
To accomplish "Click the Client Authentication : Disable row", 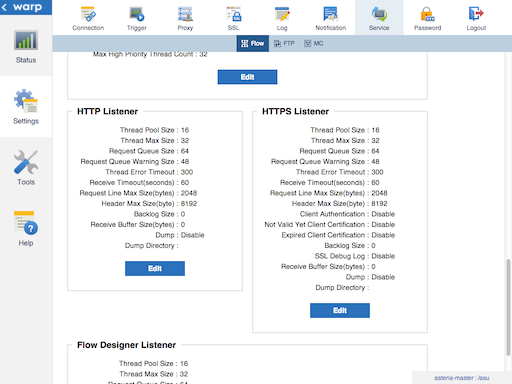I will coord(347,214).
